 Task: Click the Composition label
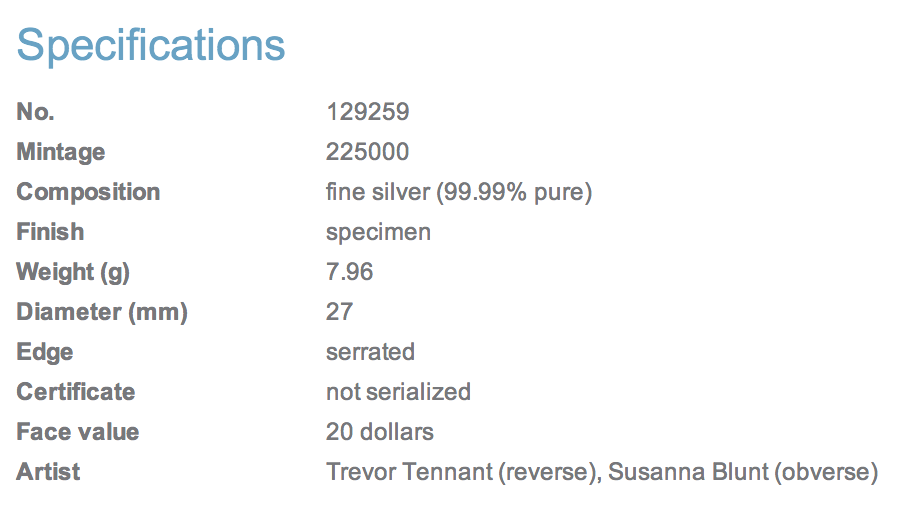click(x=88, y=192)
